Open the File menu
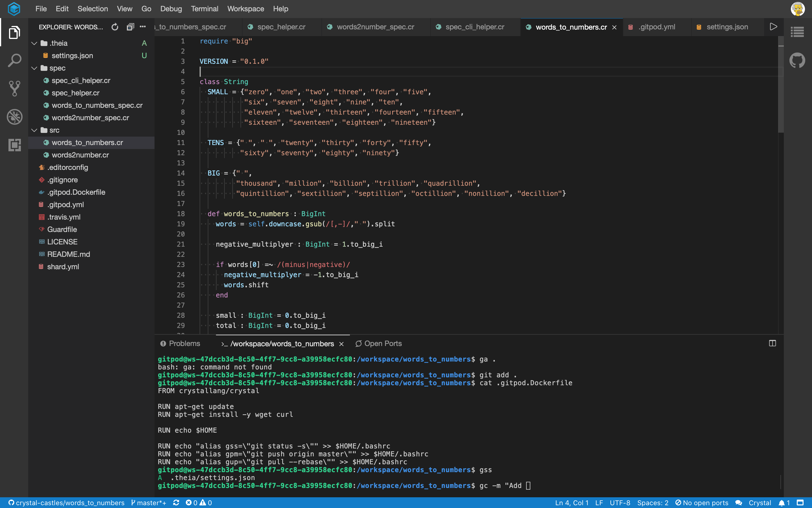 [41, 9]
